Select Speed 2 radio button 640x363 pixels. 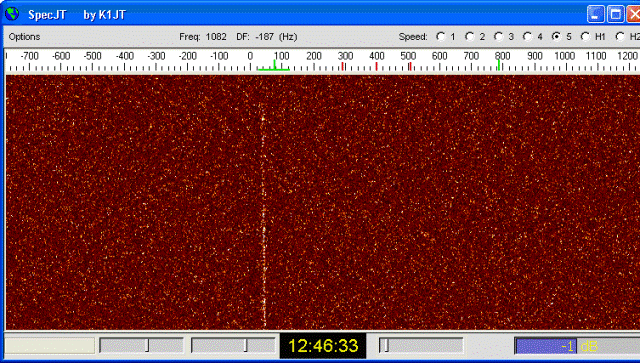coord(469,37)
